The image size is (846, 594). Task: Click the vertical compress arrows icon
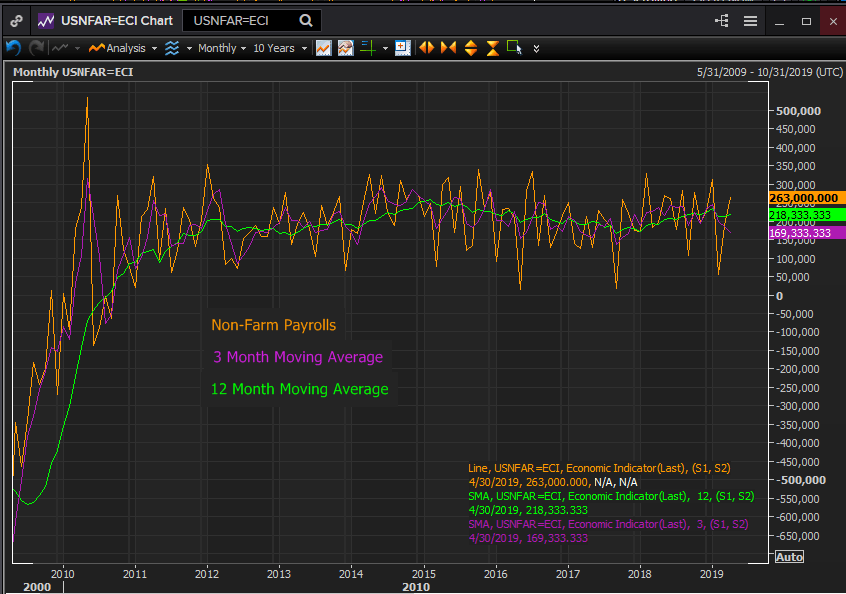pos(493,48)
